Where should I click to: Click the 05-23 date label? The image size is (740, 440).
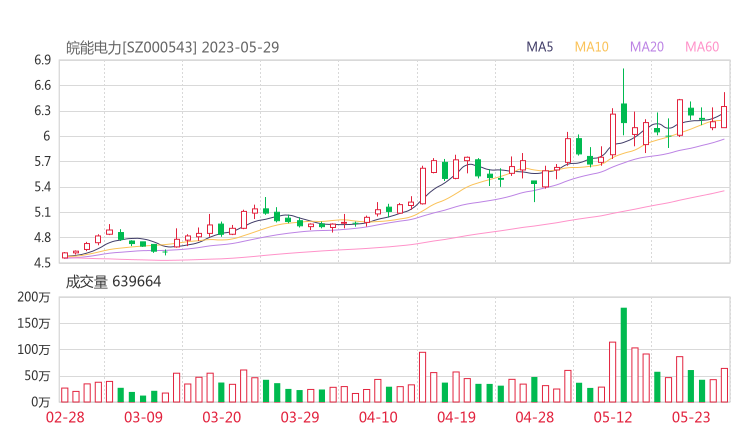click(x=691, y=417)
